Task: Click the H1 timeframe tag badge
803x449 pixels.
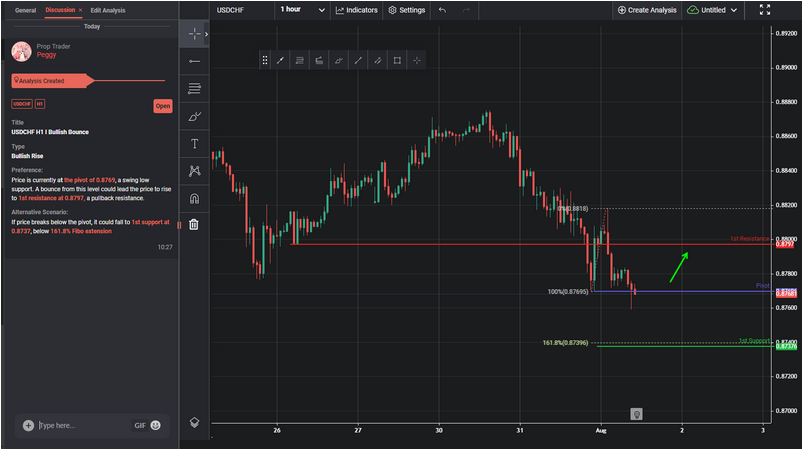Action: coord(40,104)
